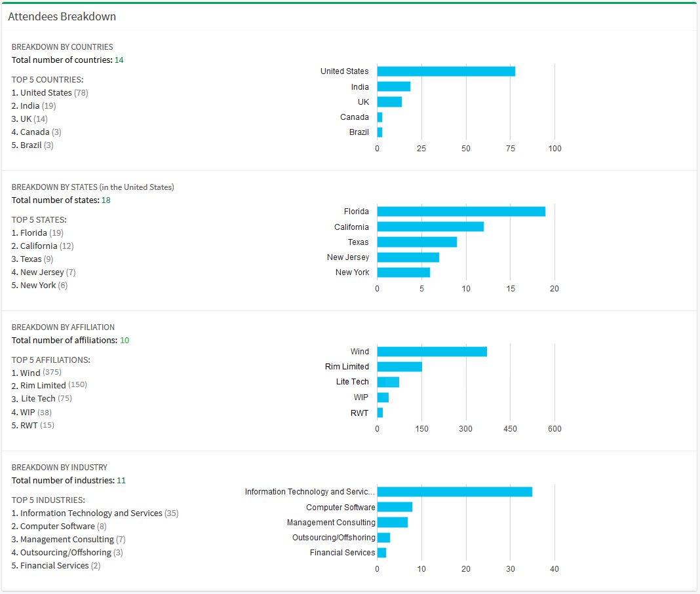The height and width of the screenshot is (594, 700).
Task: Select New York in the Top 5 States list
Action: click(38, 286)
